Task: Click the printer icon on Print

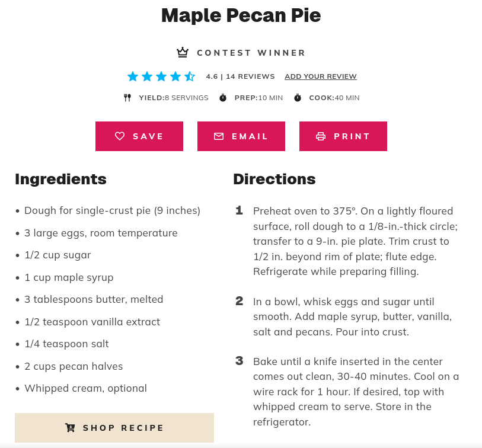Action: [x=321, y=136]
